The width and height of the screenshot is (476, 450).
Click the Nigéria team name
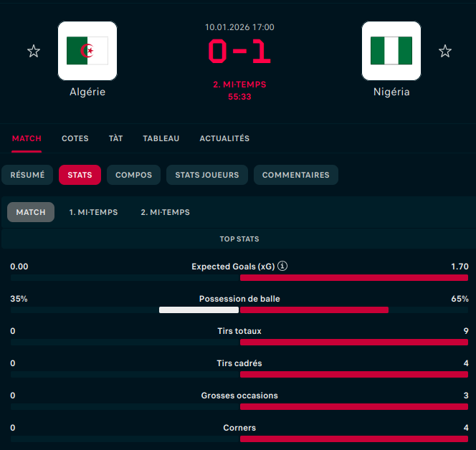coord(391,92)
